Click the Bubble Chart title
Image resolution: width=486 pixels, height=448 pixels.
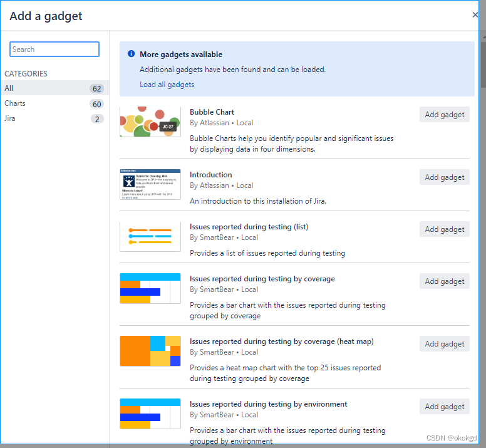(x=212, y=112)
